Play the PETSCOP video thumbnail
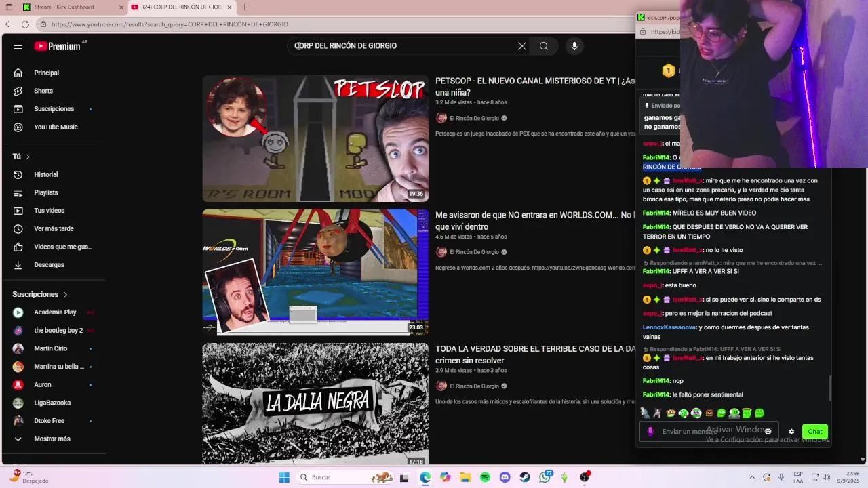The image size is (868, 488). point(315,138)
